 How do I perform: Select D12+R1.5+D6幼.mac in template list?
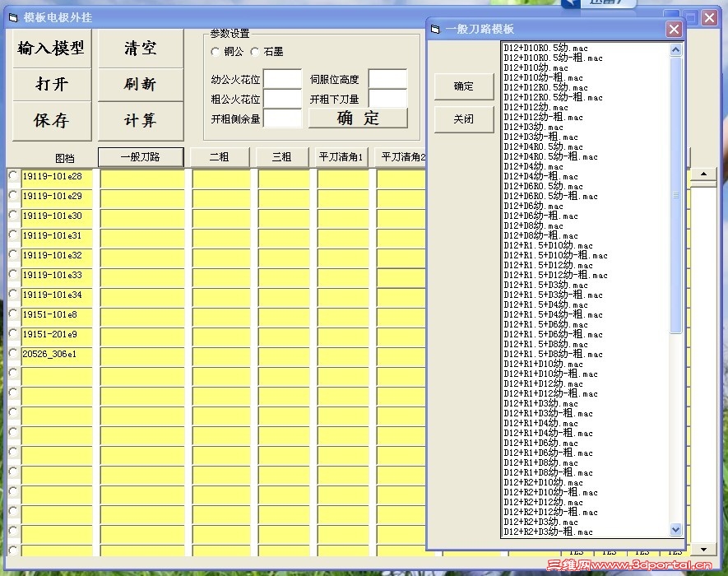(x=545, y=324)
